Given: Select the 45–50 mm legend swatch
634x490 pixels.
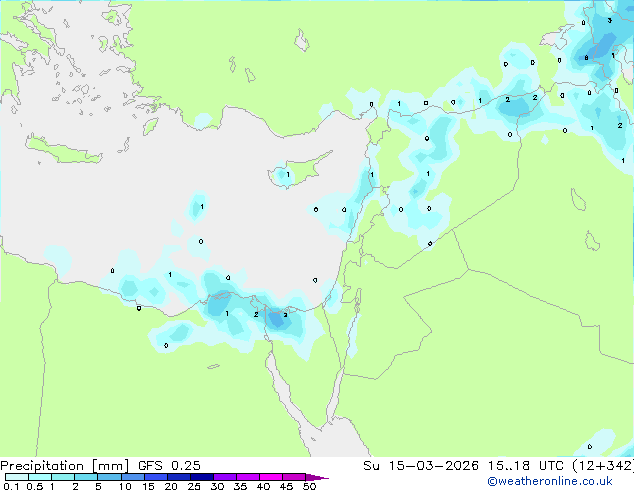Looking at the screenshot, I should (x=294, y=477).
